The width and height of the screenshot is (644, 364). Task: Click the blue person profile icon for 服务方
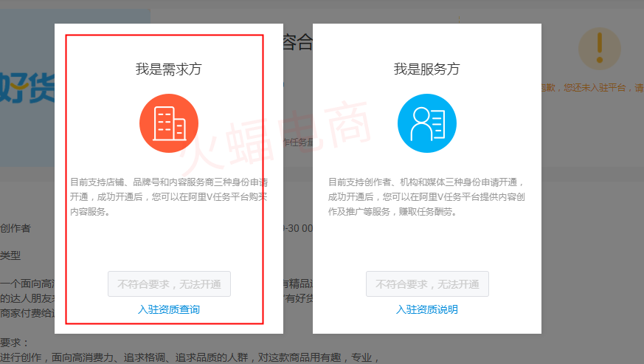426,123
